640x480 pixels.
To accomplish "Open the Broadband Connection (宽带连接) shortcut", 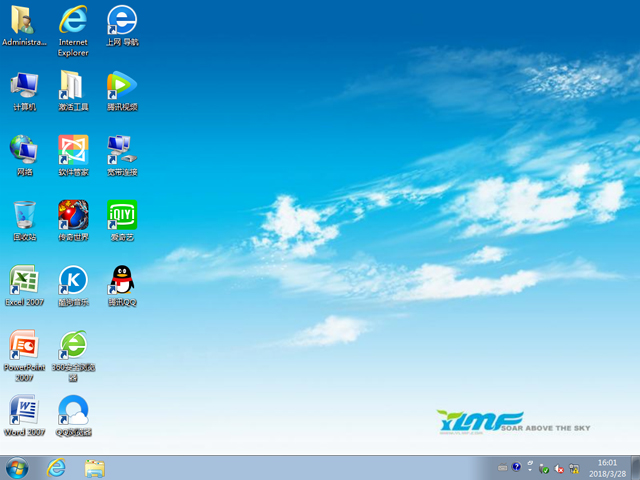I will pyautogui.click(x=122, y=150).
